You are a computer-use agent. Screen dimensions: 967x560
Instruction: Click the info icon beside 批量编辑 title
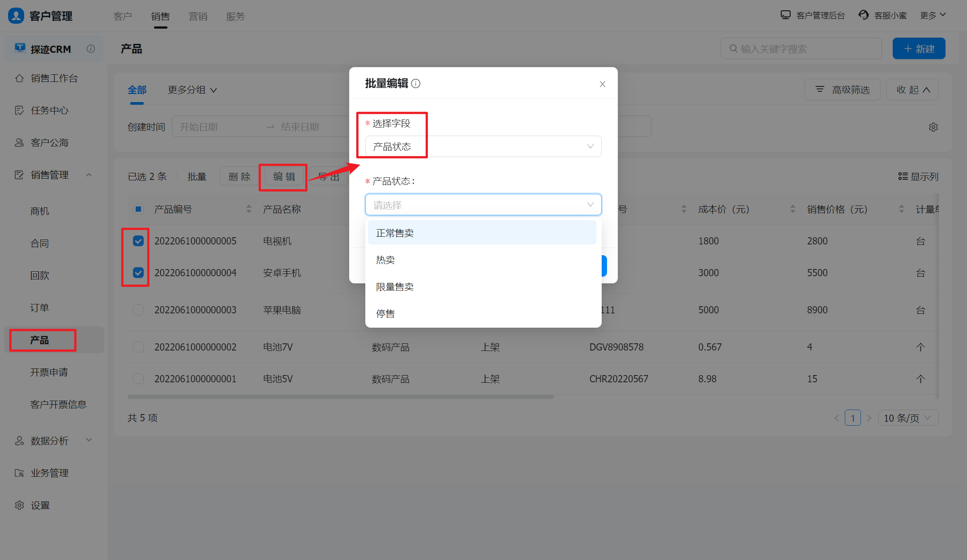415,84
